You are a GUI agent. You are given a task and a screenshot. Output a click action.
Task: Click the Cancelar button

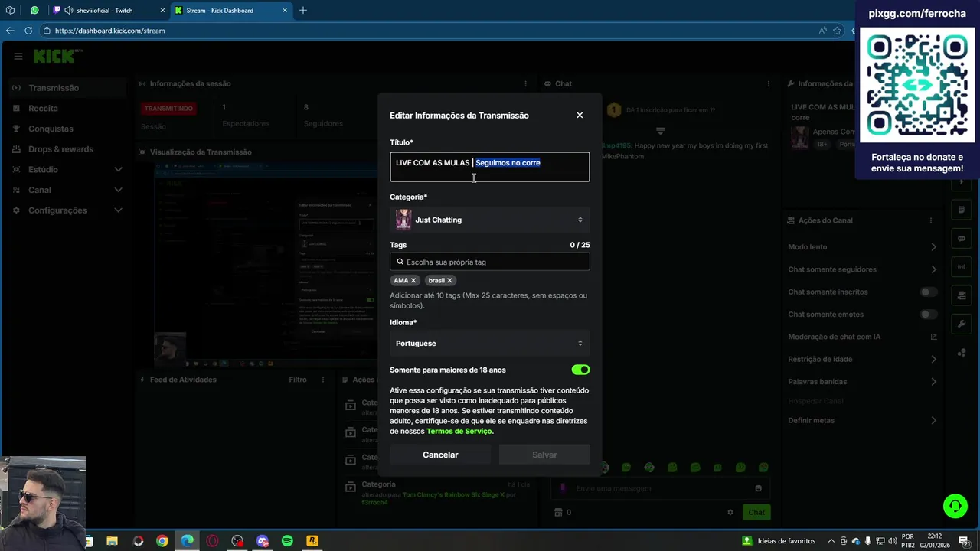pos(440,455)
